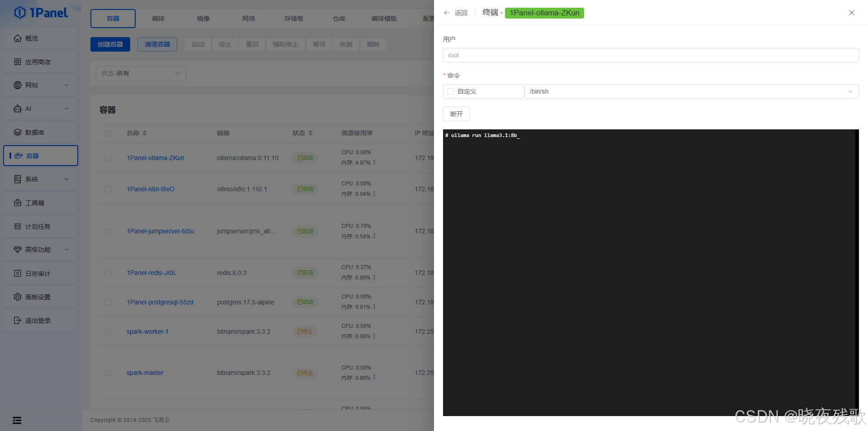Viewport: 868px width, 431px height.
Task: Focus the terminal at the ollama run line
Action: [x=482, y=135]
